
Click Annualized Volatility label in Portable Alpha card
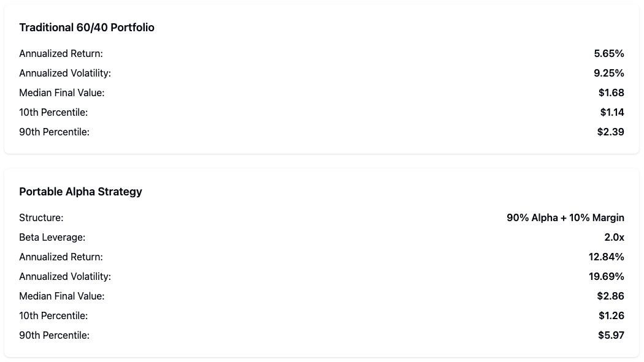pyautogui.click(x=65, y=276)
